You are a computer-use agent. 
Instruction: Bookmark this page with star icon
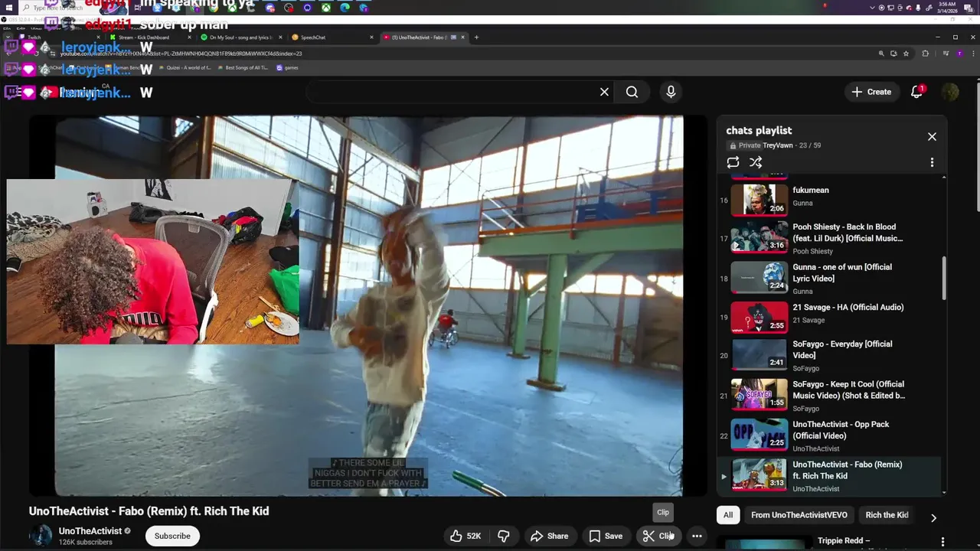(x=906, y=54)
